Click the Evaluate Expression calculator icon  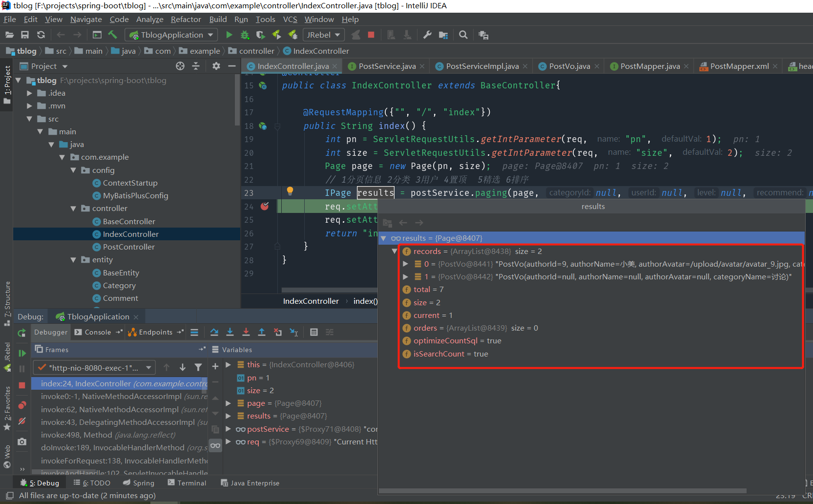[314, 332]
